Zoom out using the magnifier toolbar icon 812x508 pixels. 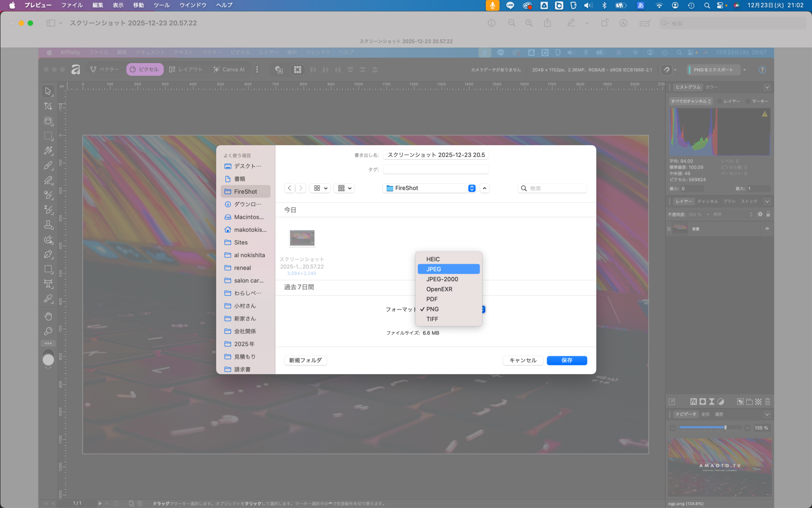[511, 23]
